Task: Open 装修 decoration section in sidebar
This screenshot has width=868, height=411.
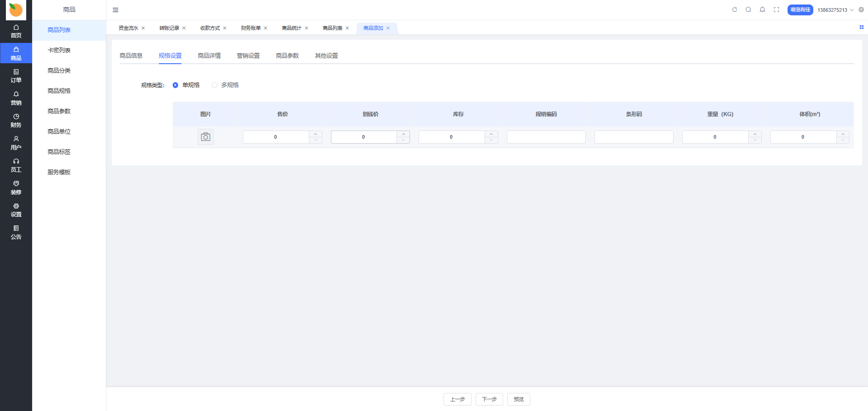Action: pyautogui.click(x=16, y=188)
